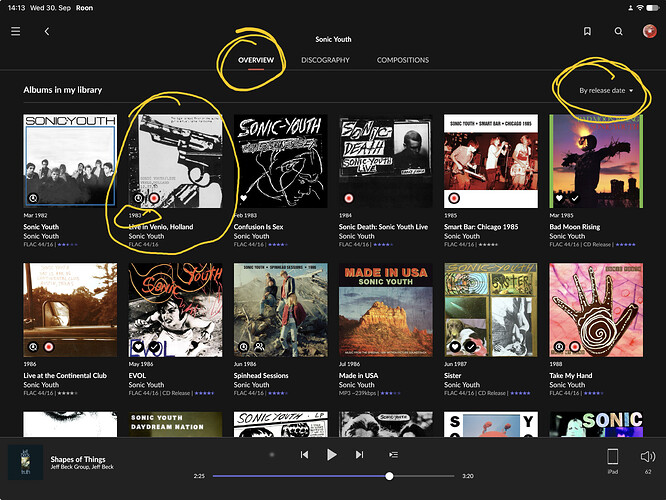Open the 'Bad Moon Rising' title link
Screen dimensions: 666x500
pyautogui.click(x=575, y=227)
